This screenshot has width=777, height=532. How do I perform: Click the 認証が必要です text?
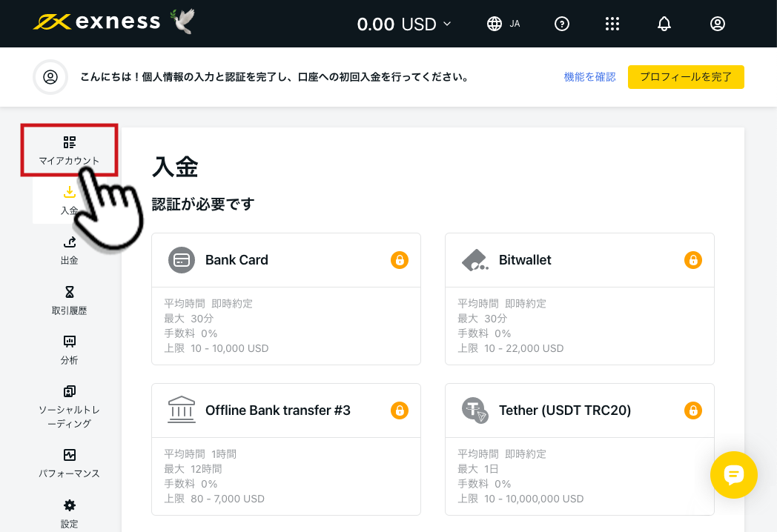203,204
